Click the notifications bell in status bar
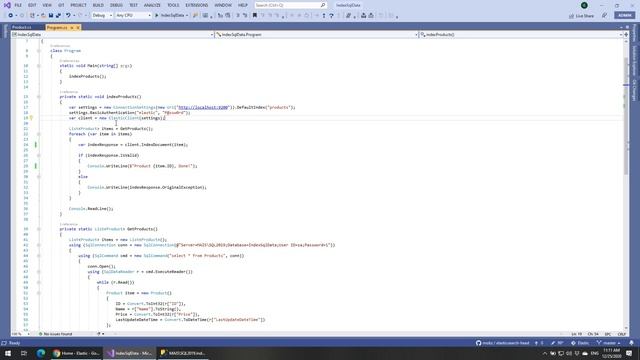The image size is (640, 360). [631, 343]
